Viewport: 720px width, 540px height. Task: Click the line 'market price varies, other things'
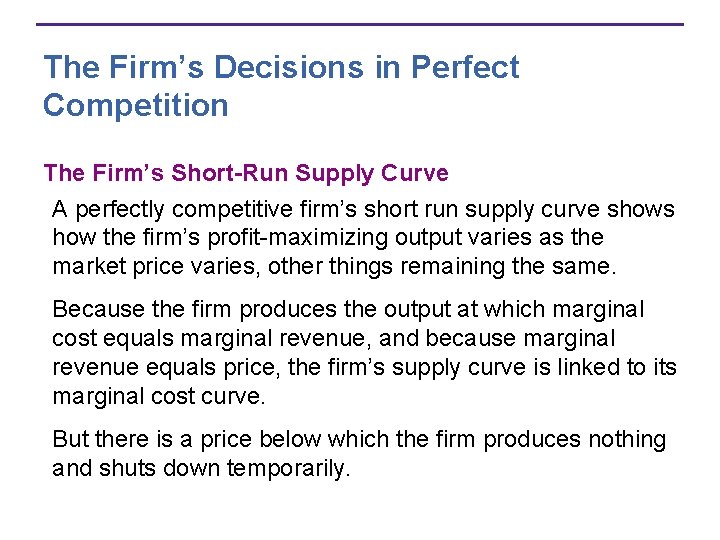[x=334, y=267]
